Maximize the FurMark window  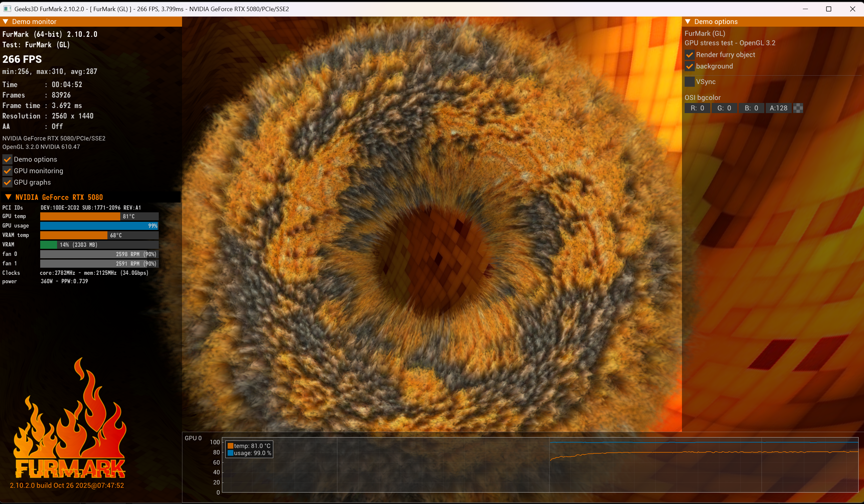pos(829,9)
